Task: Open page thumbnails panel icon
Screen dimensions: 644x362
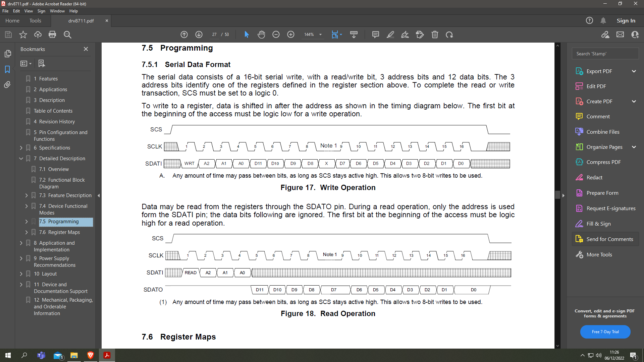Action: (7, 54)
